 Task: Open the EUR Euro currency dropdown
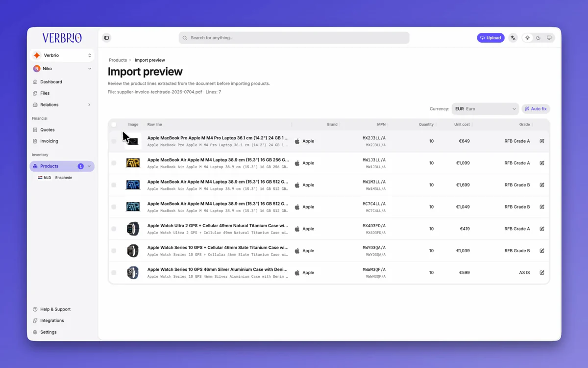485,109
